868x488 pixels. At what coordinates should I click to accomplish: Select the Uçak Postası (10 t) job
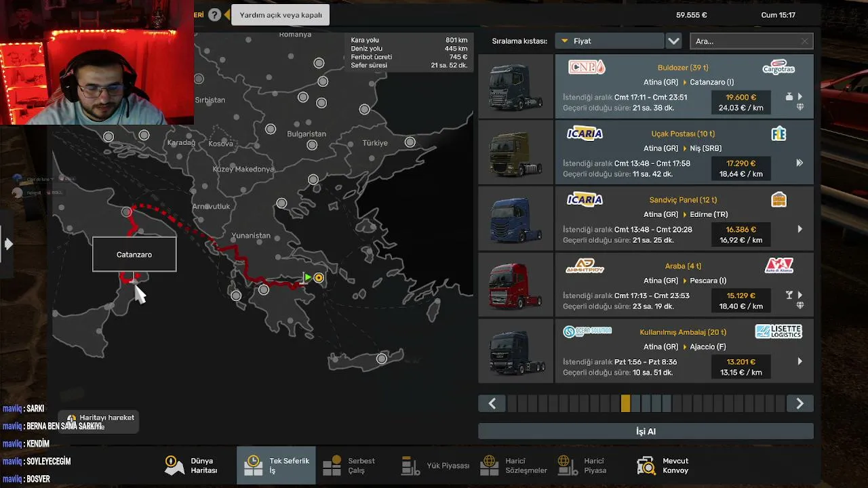[684, 152]
